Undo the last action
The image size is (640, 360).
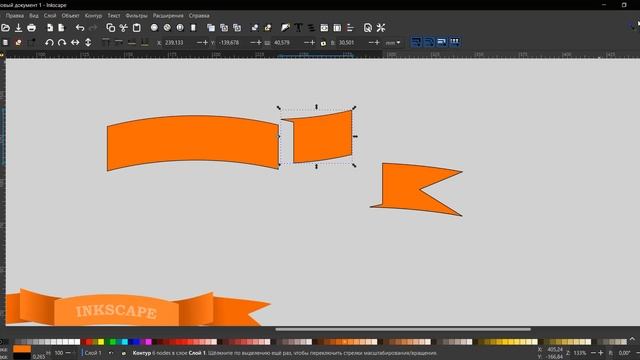point(80,28)
